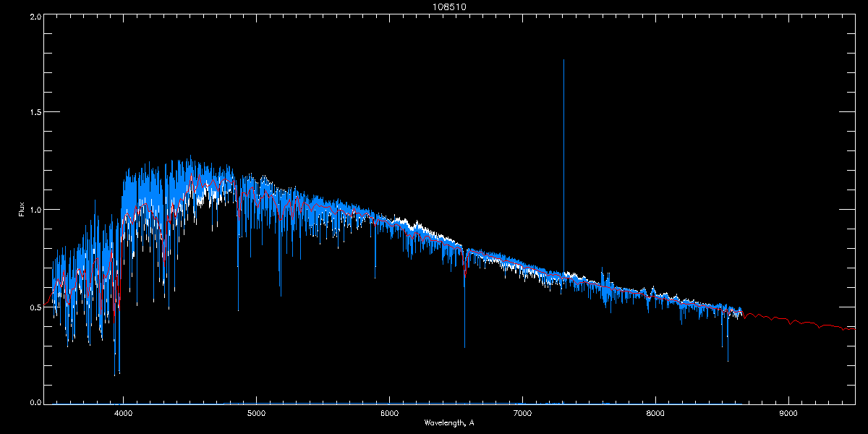
Task: Click bottom of deep absorption line near 6560
Action: [464, 346]
